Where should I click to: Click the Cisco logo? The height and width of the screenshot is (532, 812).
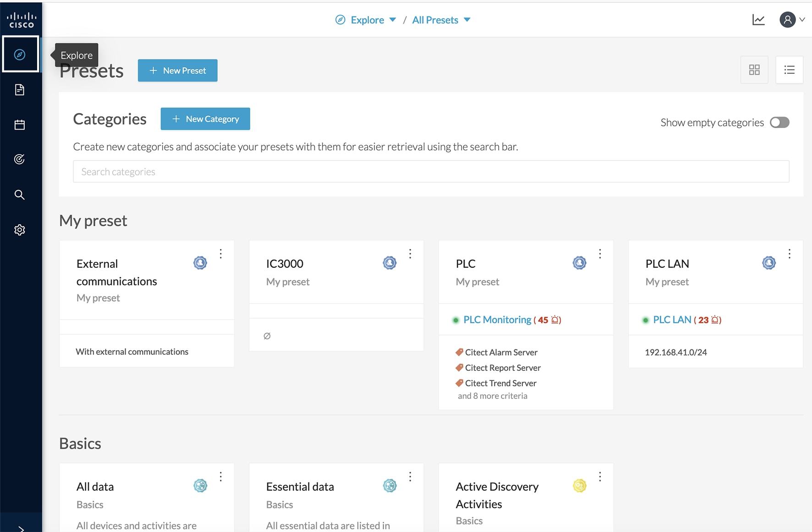(x=22, y=20)
